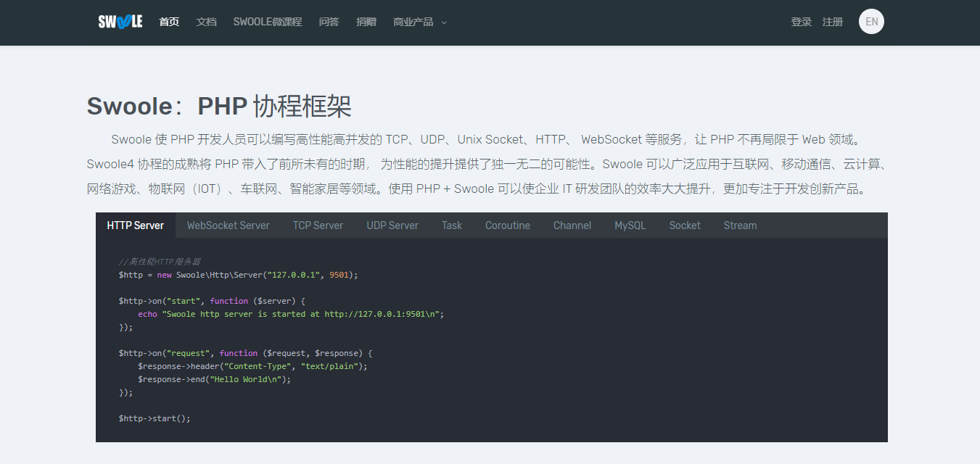Expand the 商业产品 dropdown menu
Viewport: 980px width, 464px height.
(420, 22)
